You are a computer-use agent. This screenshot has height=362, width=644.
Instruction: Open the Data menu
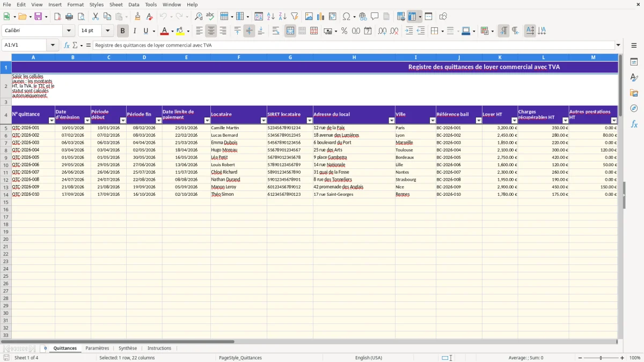134,4
